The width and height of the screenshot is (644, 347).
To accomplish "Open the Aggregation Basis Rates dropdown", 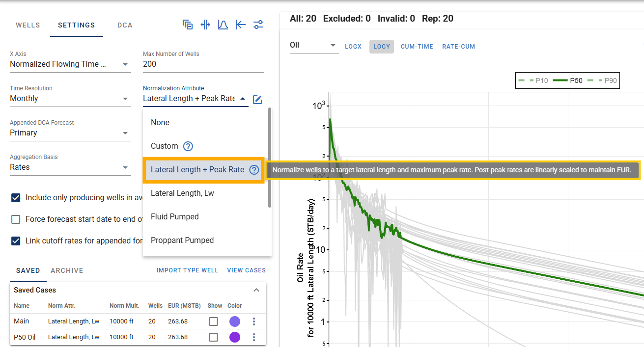I will (x=70, y=167).
